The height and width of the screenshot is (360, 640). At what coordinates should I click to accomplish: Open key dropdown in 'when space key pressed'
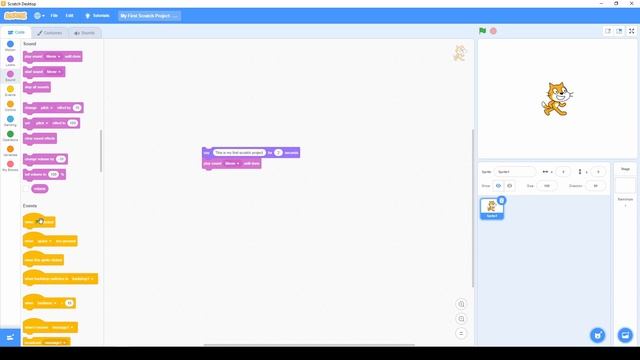[x=44, y=241]
